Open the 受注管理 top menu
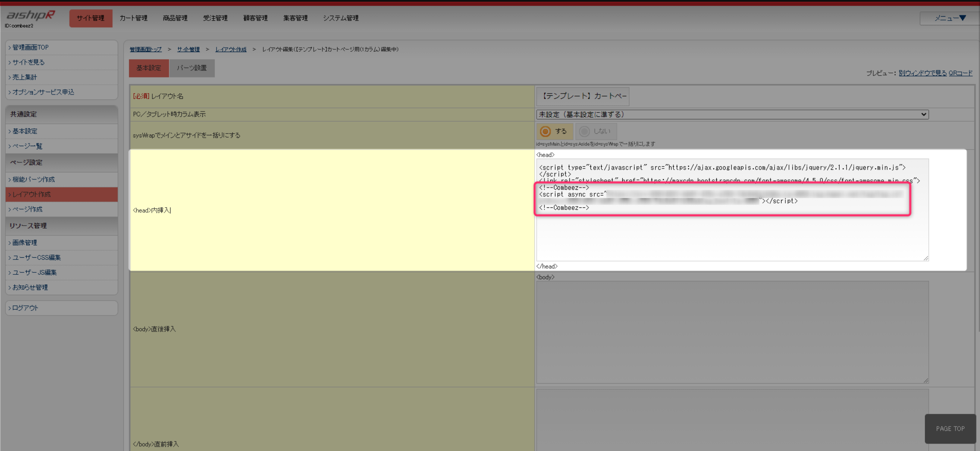Image resolution: width=980 pixels, height=451 pixels. tap(215, 18)
